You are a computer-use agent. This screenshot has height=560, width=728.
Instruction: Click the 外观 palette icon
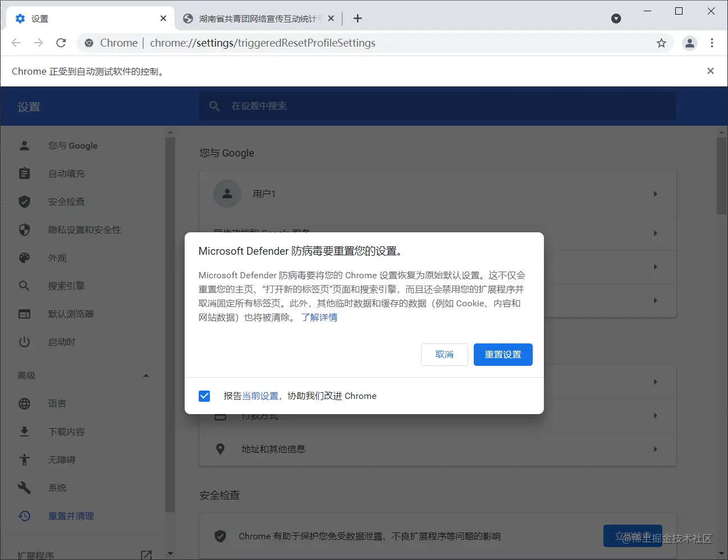(x=25, y=258)
